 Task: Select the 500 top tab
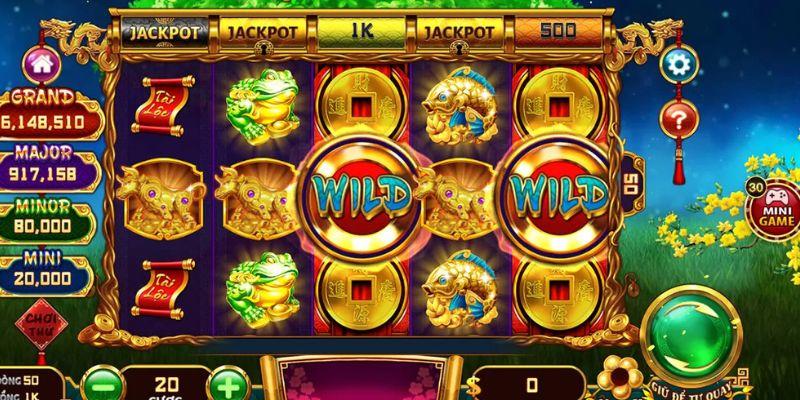(x=558, y=32)
